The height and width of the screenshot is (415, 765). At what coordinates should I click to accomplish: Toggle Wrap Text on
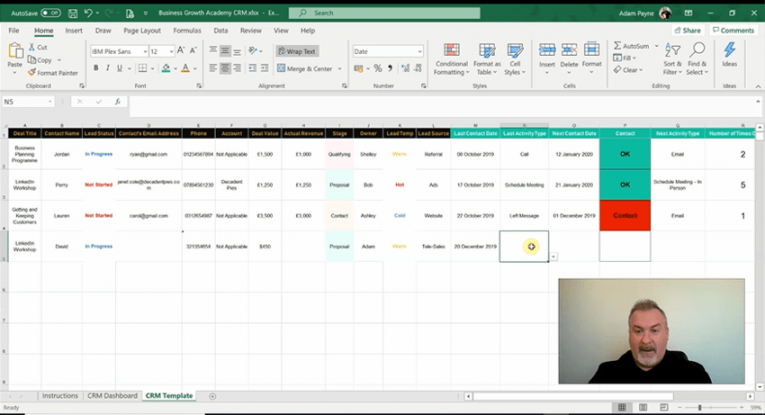point(297,51)
